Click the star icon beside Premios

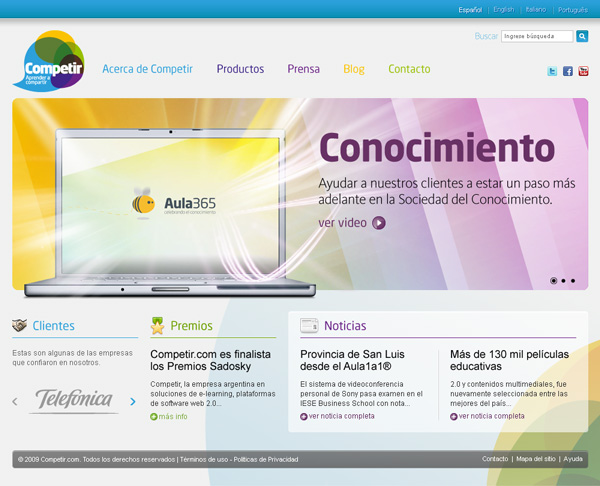click(157, 326)
